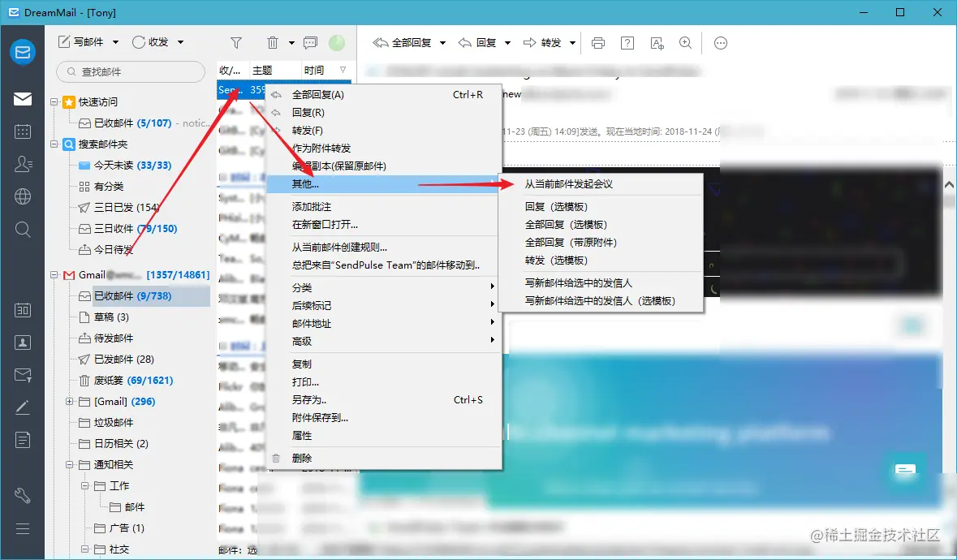Image resolution: width=957 pixels, height=560 pixels.
Task: Select 从当前邮件创建规则 menu entry
Action: [385, 247]
